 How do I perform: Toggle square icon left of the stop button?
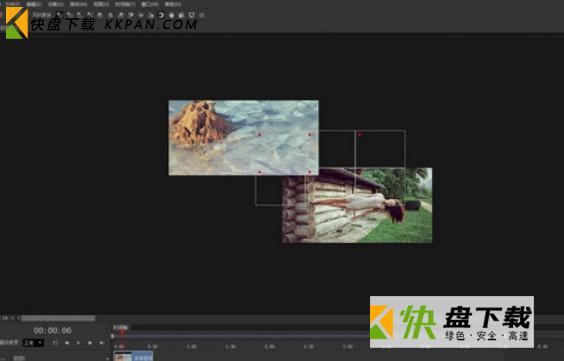click(x=55, y=343)
